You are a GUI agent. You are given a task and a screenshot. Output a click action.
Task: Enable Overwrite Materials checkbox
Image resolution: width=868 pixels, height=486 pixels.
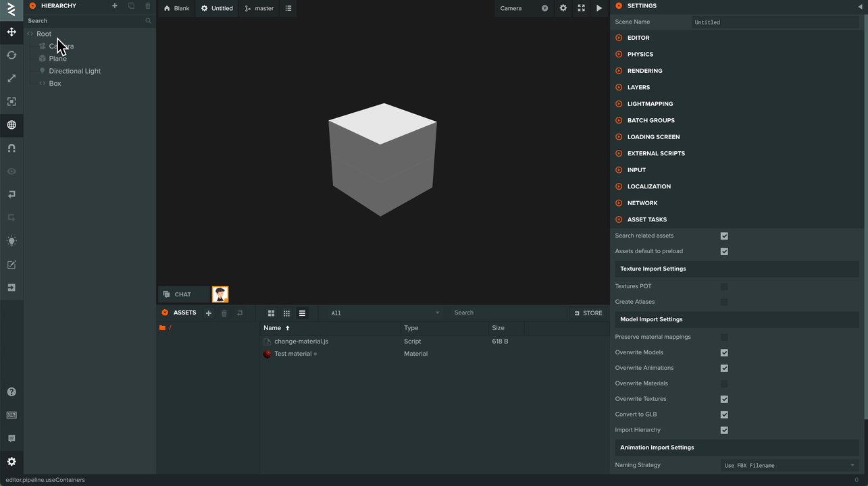(724, 384)
